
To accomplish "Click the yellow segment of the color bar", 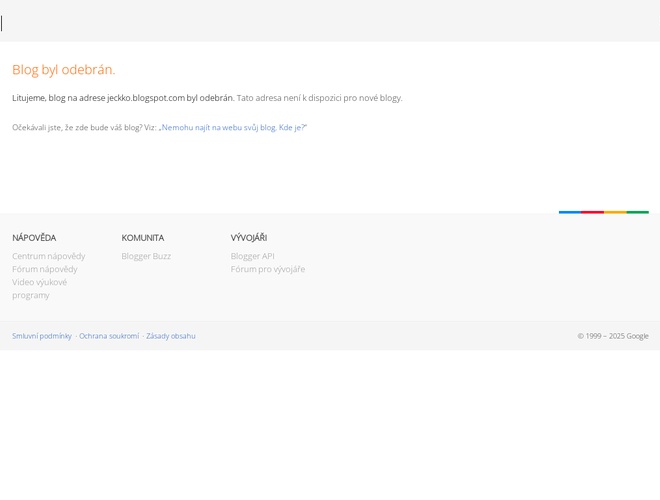I will [615, 212].
